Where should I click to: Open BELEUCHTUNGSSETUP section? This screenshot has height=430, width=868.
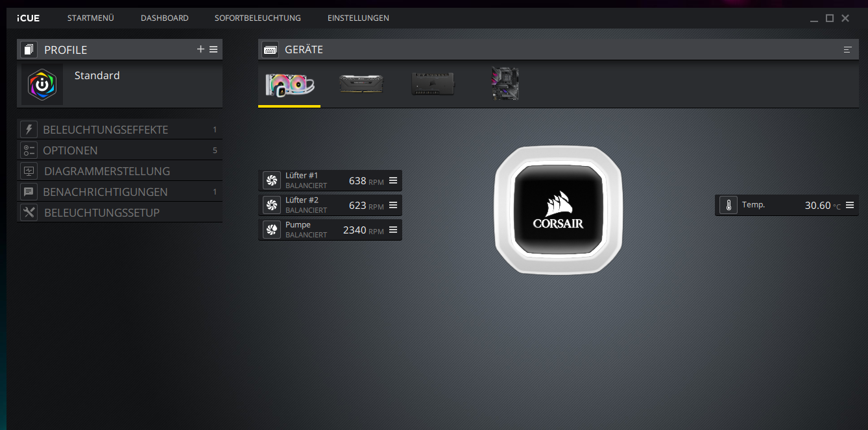[120, 213]
